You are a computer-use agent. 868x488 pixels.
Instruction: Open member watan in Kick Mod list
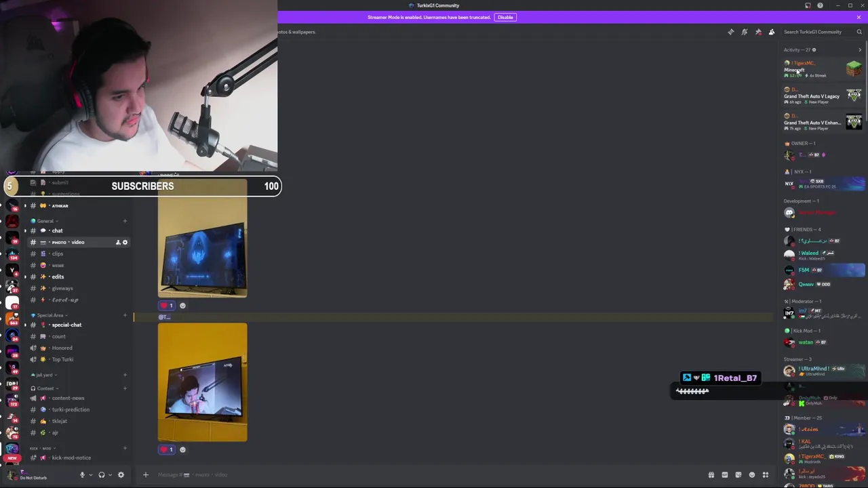click(823, 342)
